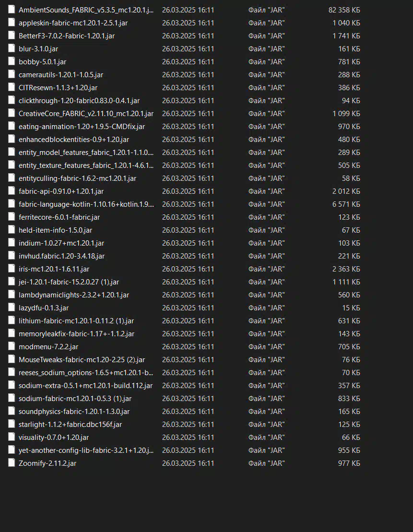Click the file icon of starlight-1.1.2+fabric.dbc156f.jar
The height and width of the screenshot is (532, 413).
click(x=12, y=424)
